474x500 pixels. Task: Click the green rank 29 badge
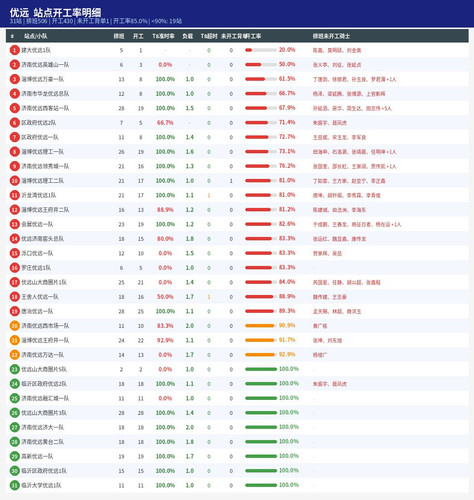point(14,456)
